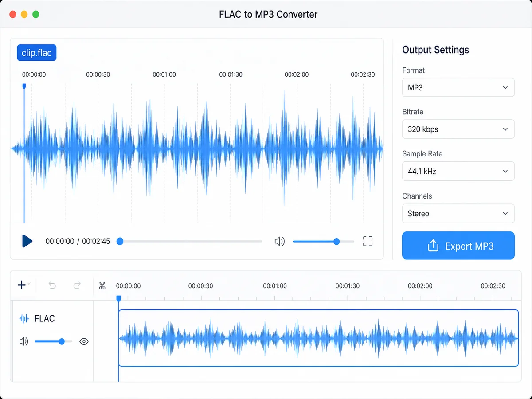Click the timeline playhead marker
The width and height of the screenshot is (532, 399).
118,299
